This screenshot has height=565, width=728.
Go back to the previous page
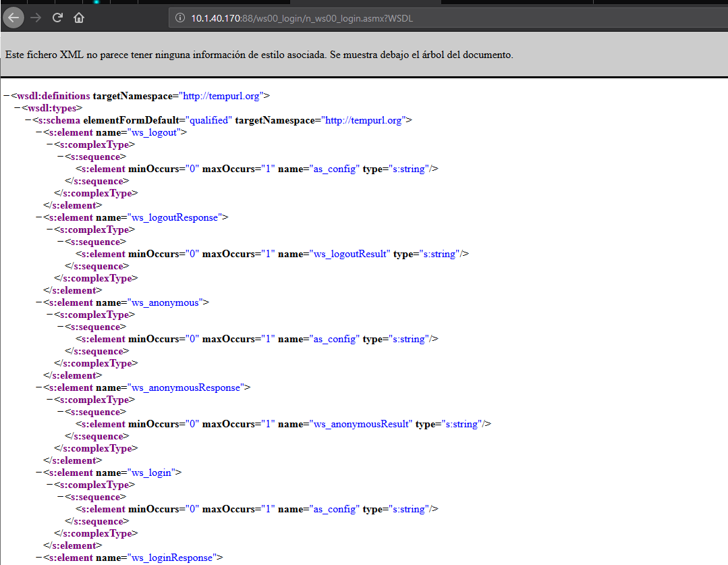pyautogui.click(x=13, y=18)
